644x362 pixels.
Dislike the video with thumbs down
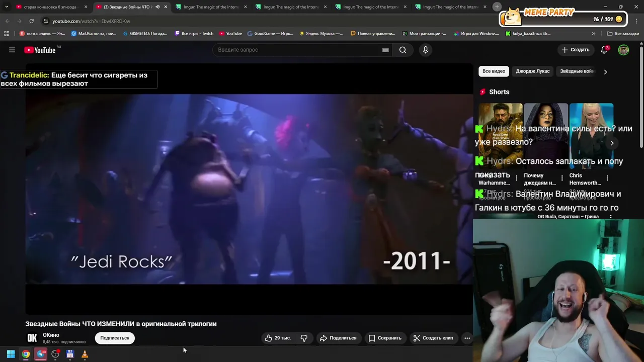(304, 338)
